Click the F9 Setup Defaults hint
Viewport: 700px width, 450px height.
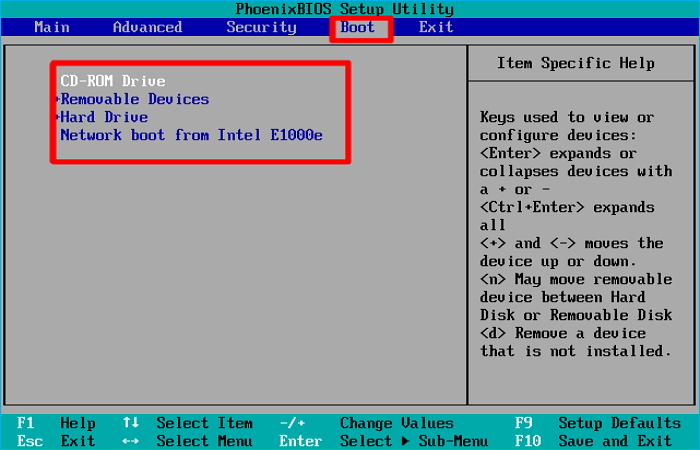coord(598,423)
